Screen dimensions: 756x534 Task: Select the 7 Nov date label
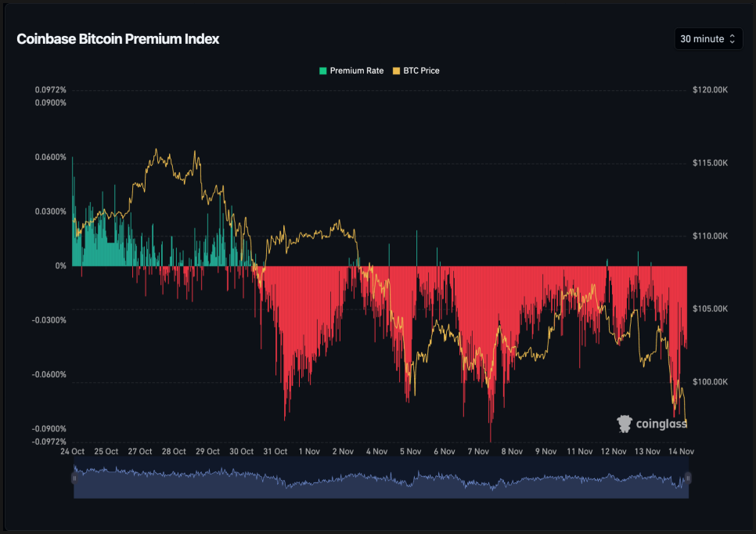tap(477, 451)
